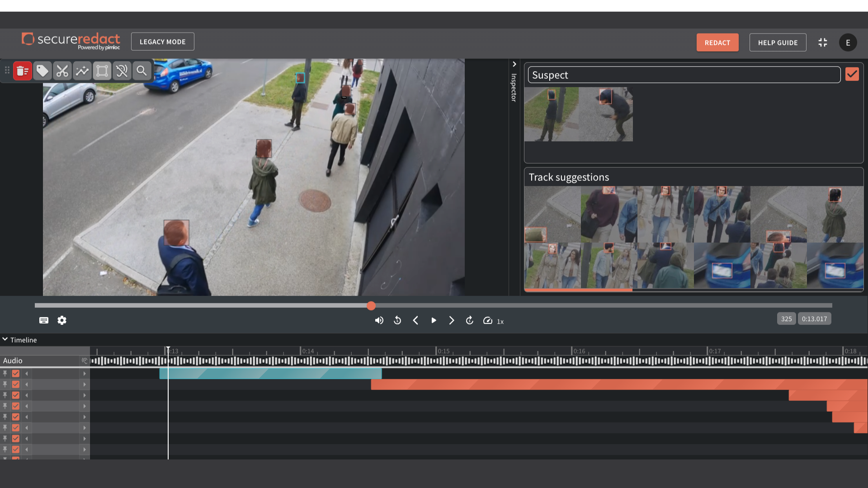Toggle the second timeline track checkbox
The height and width of the screenshot is (488, 868).
click(x=16, y=385)
